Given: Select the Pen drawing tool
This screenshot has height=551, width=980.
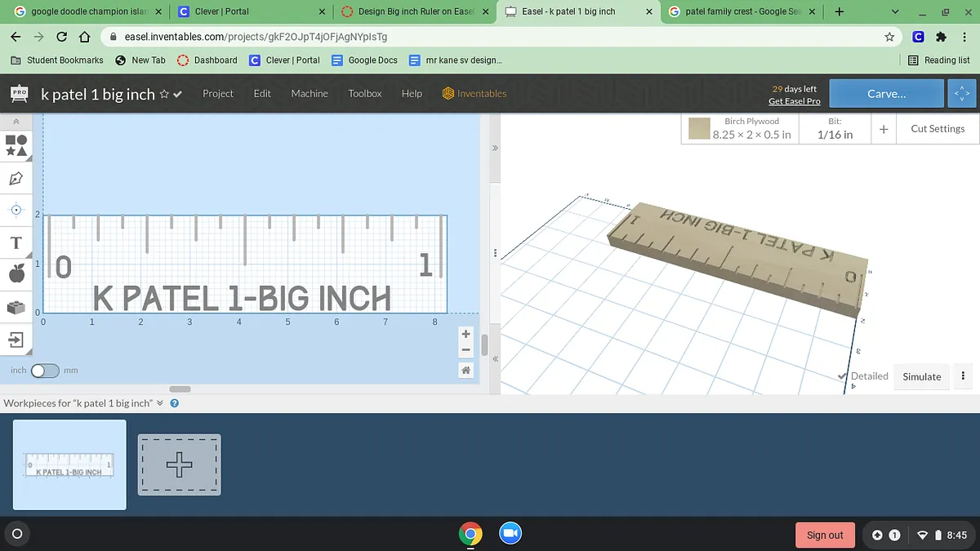Looking at the screenshot, I should point(16,178).
